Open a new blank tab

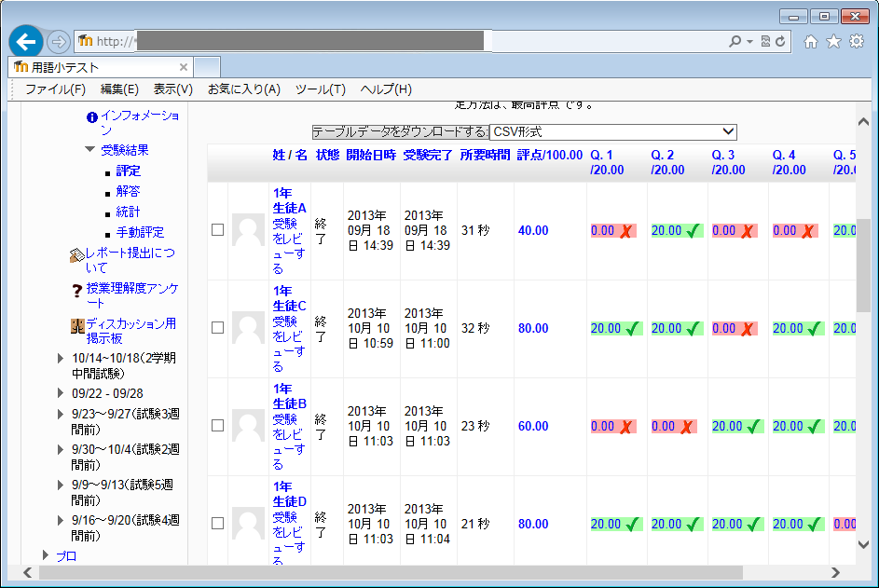point(207,67)
